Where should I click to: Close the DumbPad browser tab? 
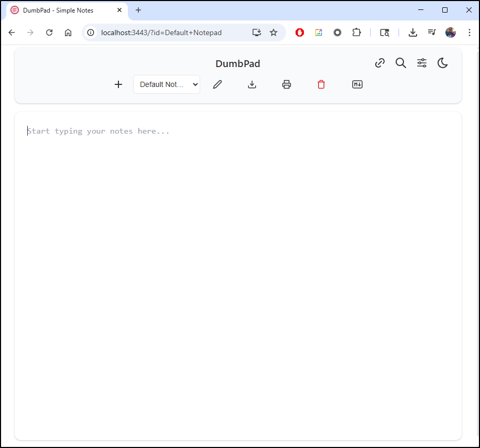[119, 10]
